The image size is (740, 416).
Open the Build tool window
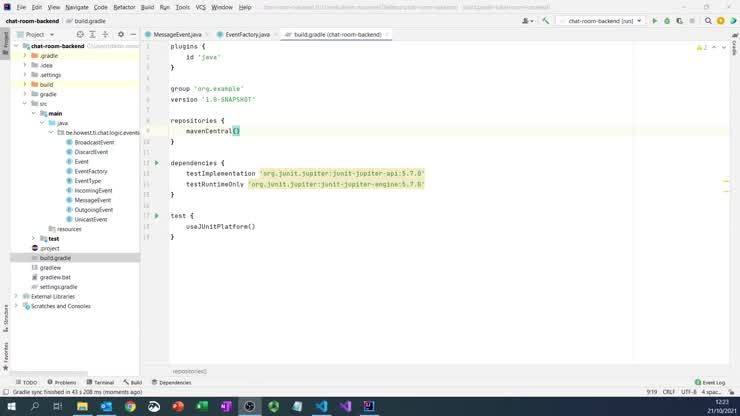133,382
